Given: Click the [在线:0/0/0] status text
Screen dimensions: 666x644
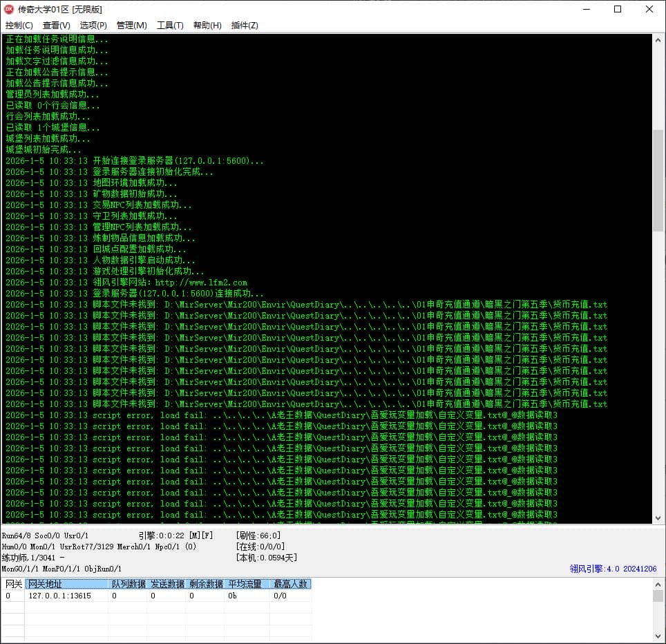Looking at the screenshot, I should pos(260,547).
